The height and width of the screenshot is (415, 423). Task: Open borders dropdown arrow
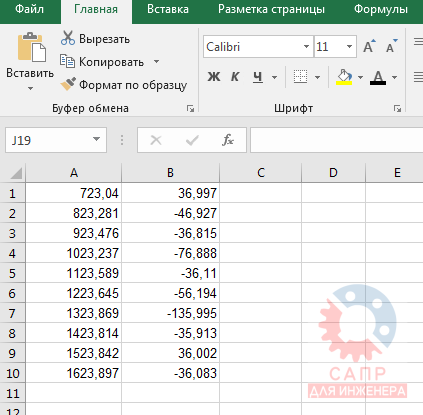pos(317,77)
